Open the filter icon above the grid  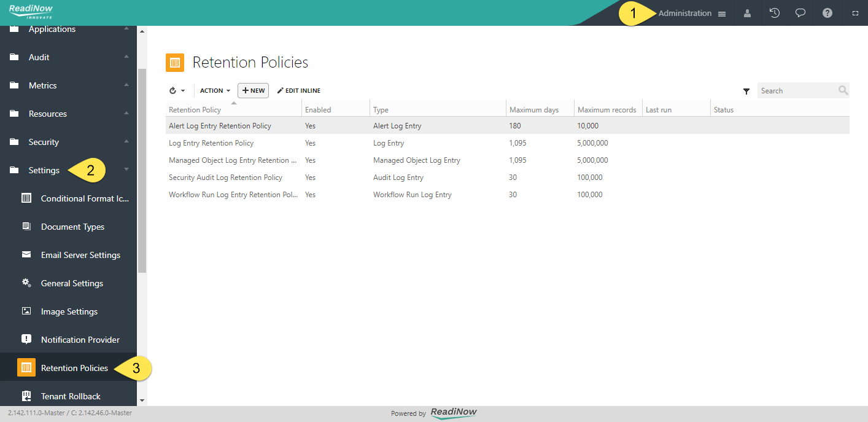746,90
